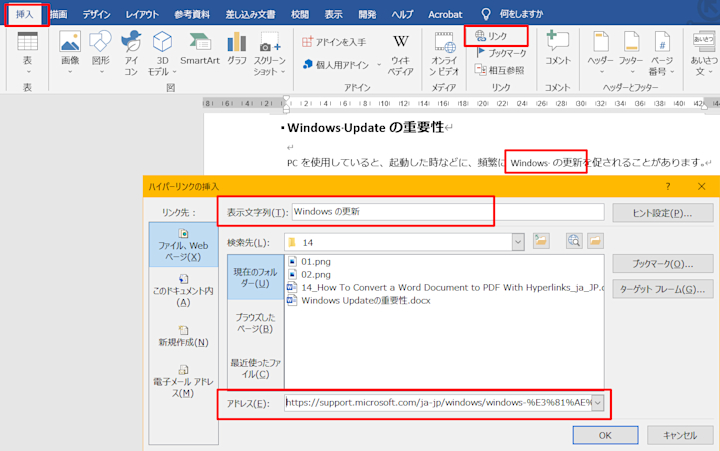720x451 pixels.
Task: Insert a SmartArt graphic
Action: pyautogui.click(x=200, y=48)
